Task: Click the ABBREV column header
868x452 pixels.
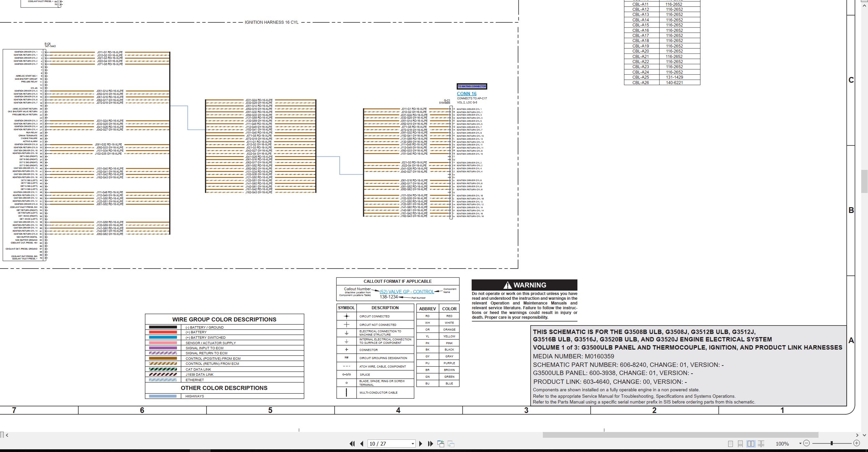Action: coord(427,309)
